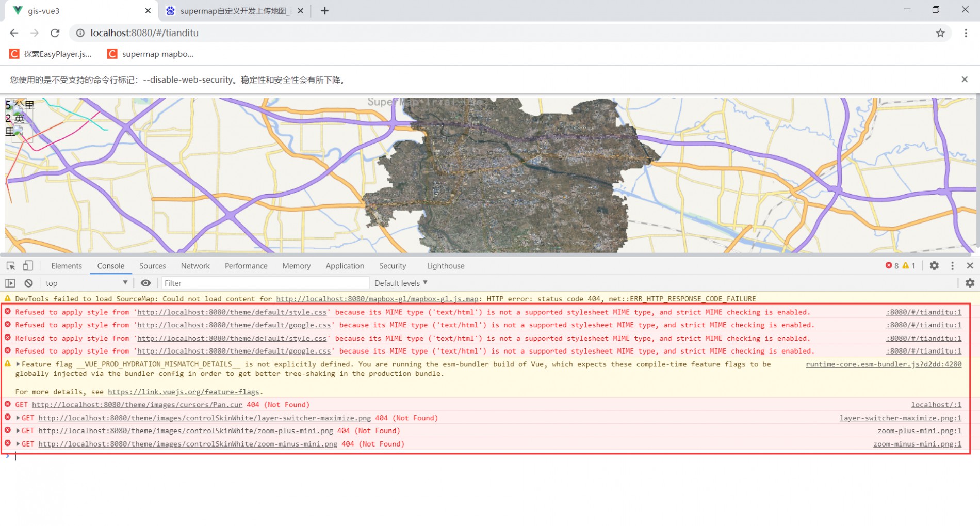Expand the Vue feature flag warning
This screenshot has height=526, width=980.
[x=18, y=364]
